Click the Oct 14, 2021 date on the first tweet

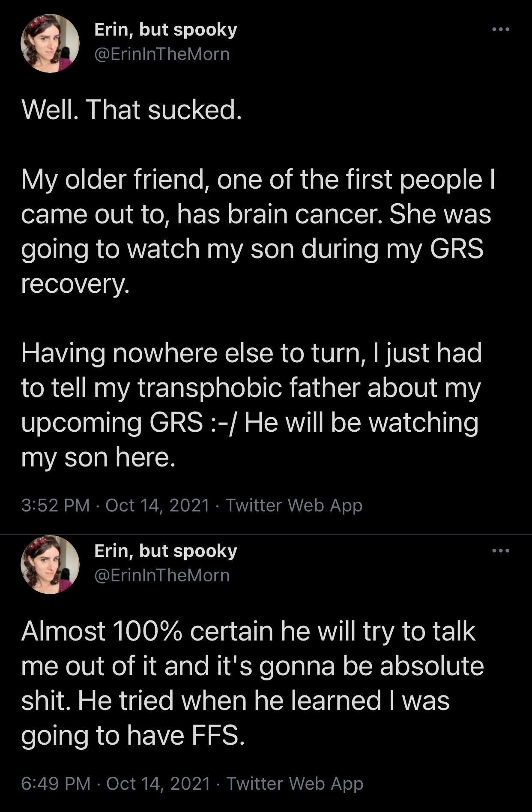157,505
